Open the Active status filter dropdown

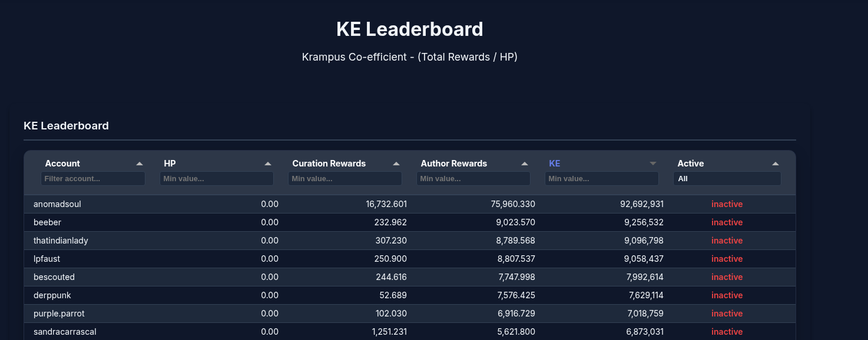pyautogui.click(x=727, y=179)
